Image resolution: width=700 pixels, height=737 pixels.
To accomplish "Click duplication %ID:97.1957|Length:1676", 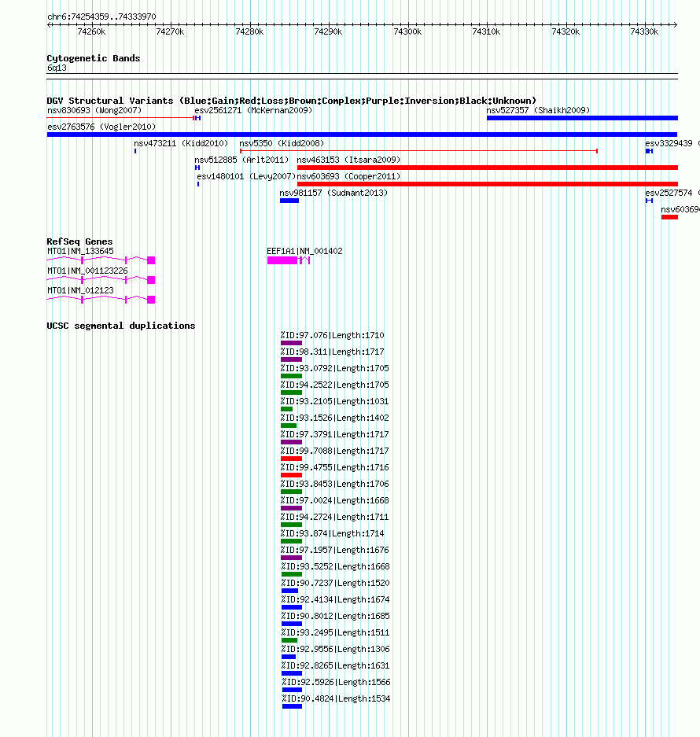I will [335, 550].
